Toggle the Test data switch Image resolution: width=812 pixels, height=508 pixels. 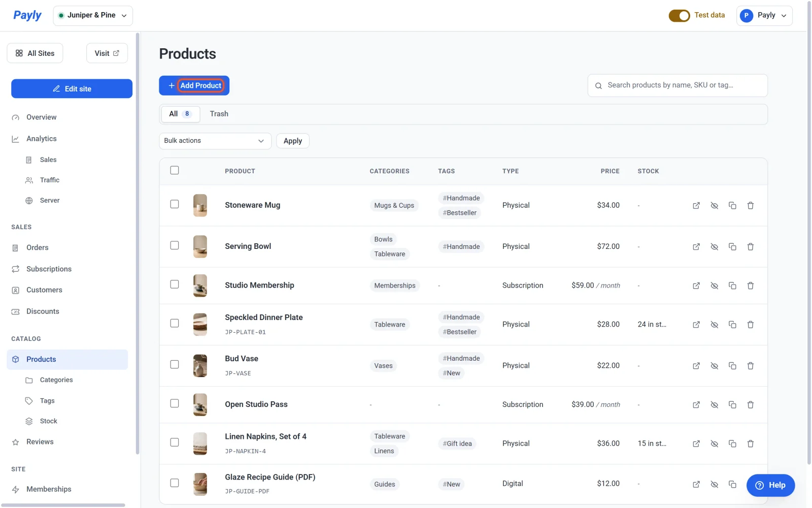[x=679, y=16]
